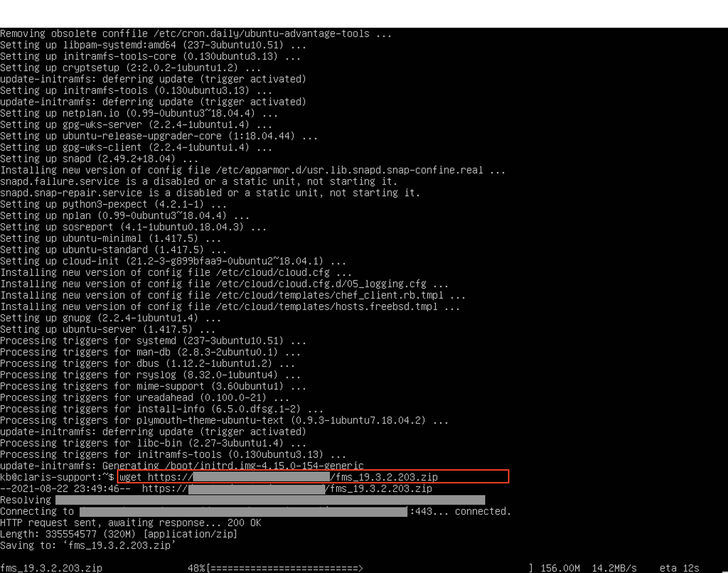
Task: Select the /etc/cloud/cloud.cfg config file path
Action: [274, 272]
